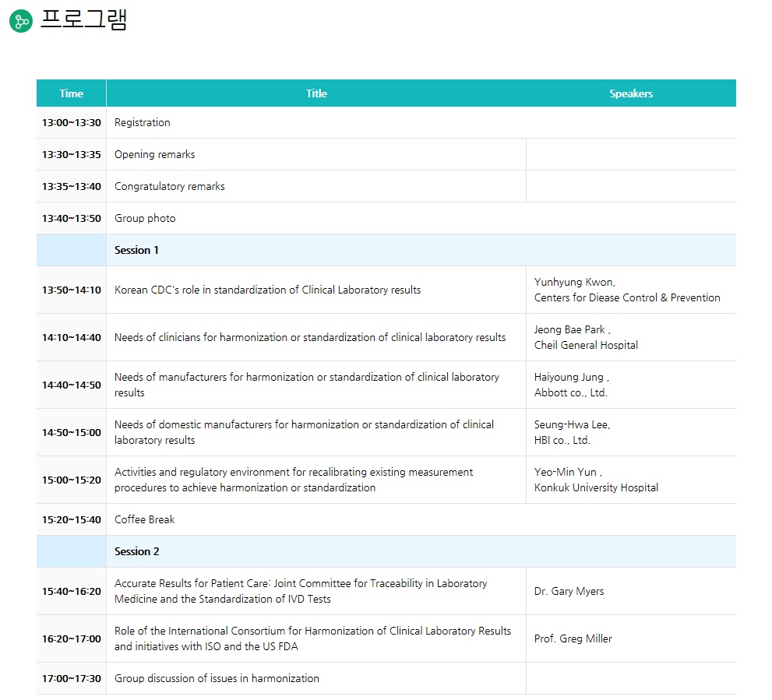Click the green icon beside 프로그램 heading
The image size is (772, 700).
coord(21,21)
